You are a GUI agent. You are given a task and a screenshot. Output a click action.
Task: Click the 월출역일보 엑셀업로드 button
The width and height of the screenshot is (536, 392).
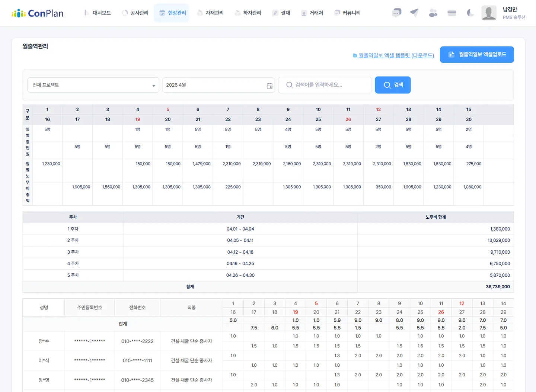point(477,55)
